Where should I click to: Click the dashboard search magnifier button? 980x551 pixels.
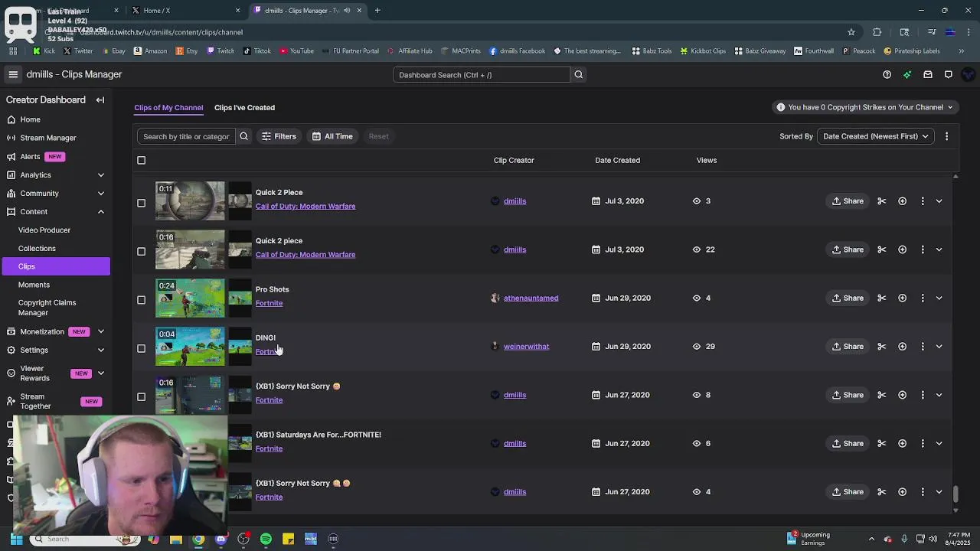pyautogui.click(x=579, y=74)
